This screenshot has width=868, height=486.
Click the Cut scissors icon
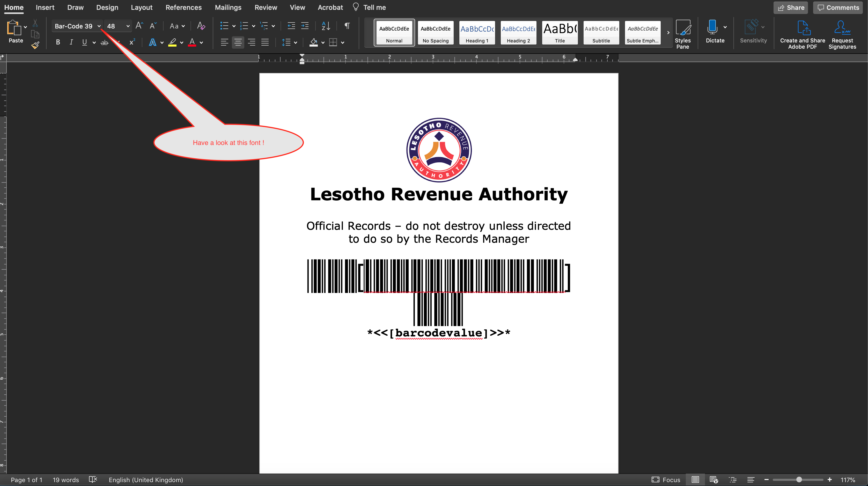click(x=35, y=23)
